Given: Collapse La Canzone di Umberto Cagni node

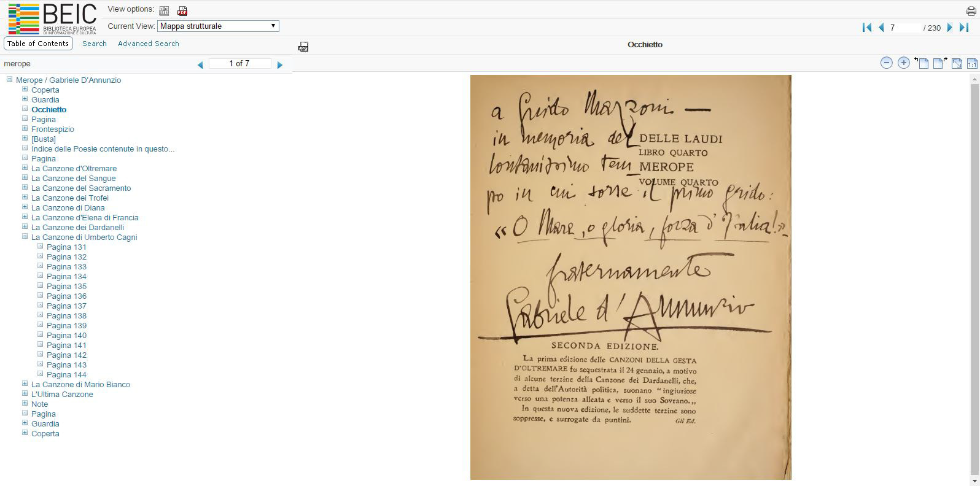Looking at the screenshot, I should pos(25,236).
